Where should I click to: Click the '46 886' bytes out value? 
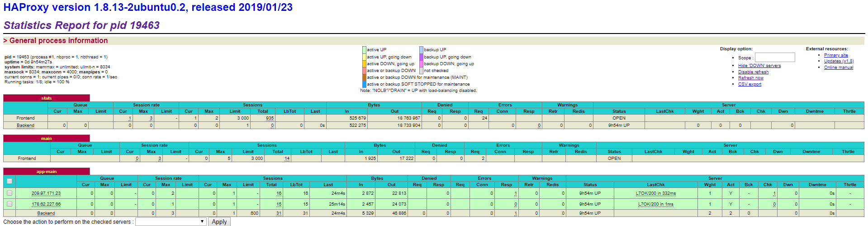pyautogui.click(x=399, y=213)
